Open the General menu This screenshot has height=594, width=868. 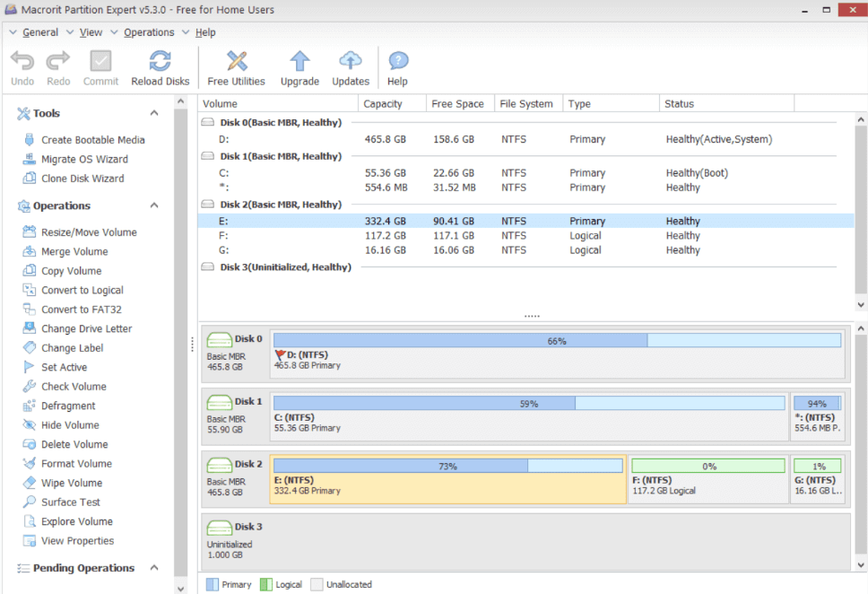tap(39, 32)
